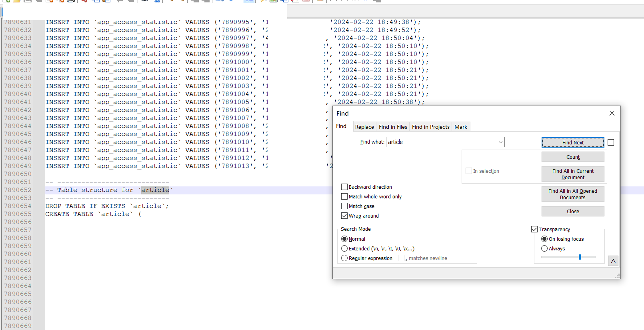Viewport: 644px width, 330px height.
Task: Grab the Find dialog resize grip
Action: [618, 276]
